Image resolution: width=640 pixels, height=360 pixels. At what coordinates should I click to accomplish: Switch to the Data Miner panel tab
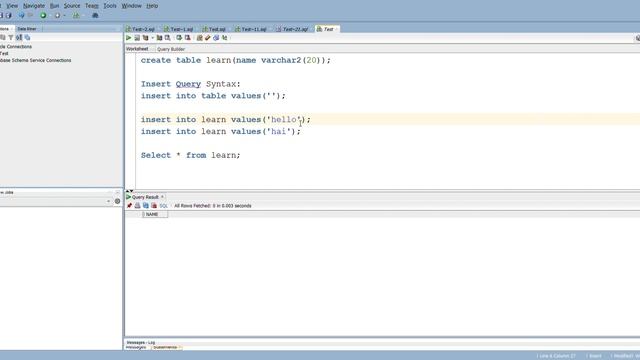(27, 29)
